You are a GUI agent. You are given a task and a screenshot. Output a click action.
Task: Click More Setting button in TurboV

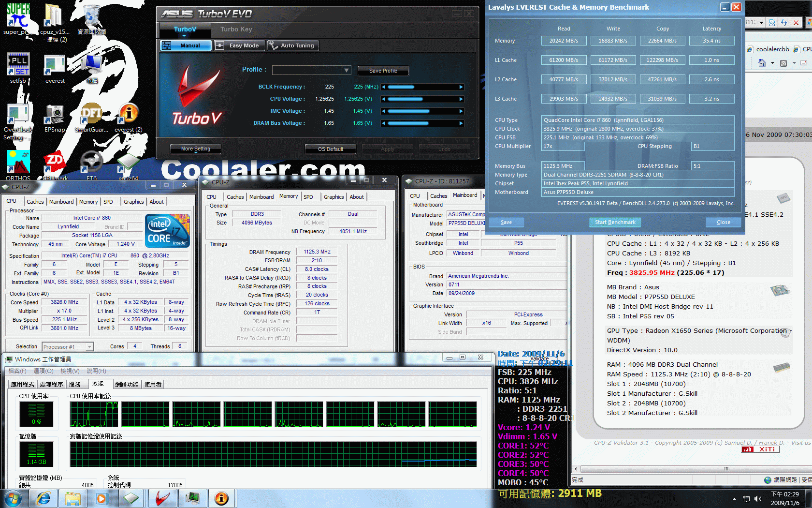(196, 149)
